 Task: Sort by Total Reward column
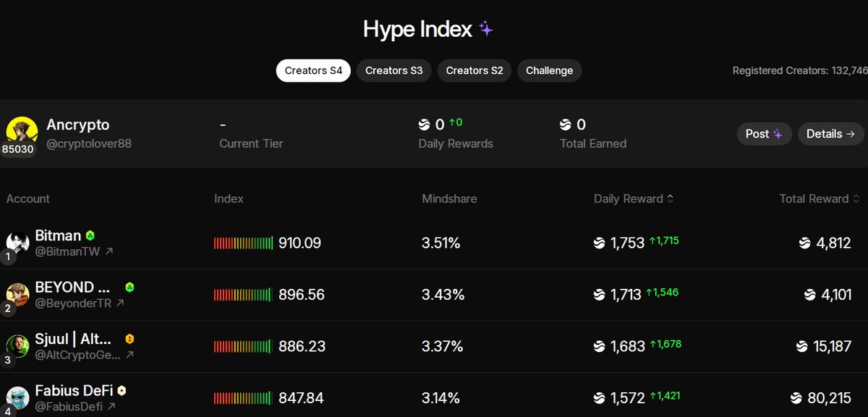click(820, 198)
